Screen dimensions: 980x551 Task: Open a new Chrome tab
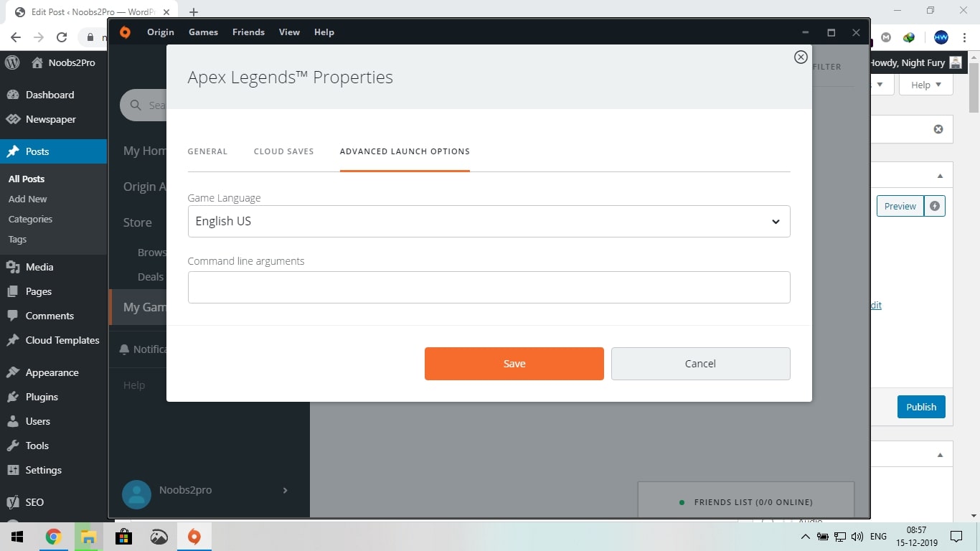tap(194, 12)
